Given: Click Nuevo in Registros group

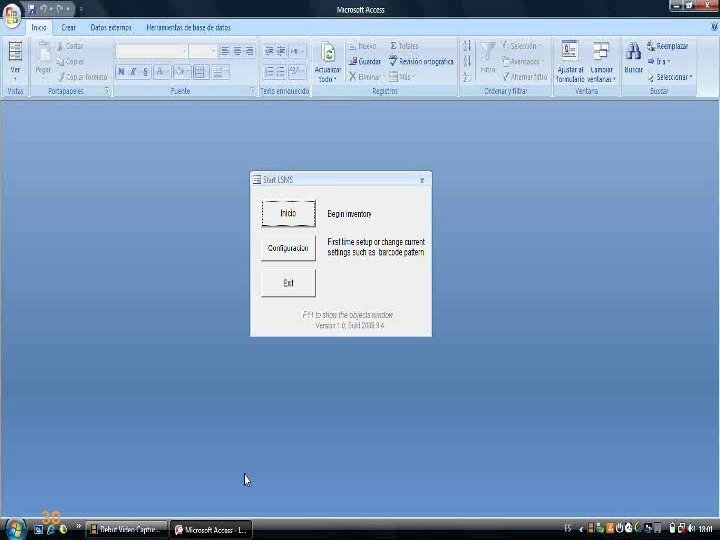Looking at the screenshot, I should coord(362,46).
